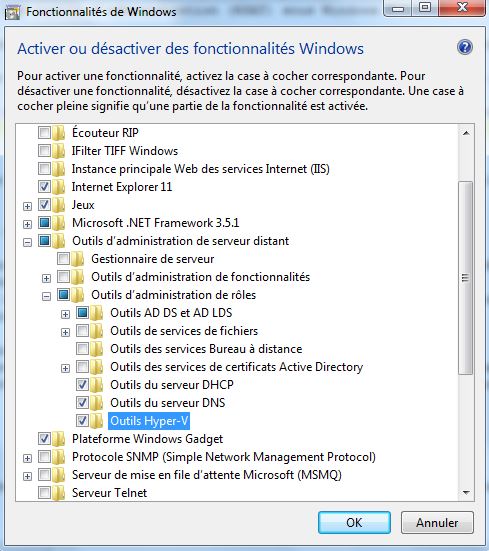Click the Fonctionnalités de Windows title bar icon
This screenshot has height=551, width=489.
pyautogui.click(x=12, y=13)
